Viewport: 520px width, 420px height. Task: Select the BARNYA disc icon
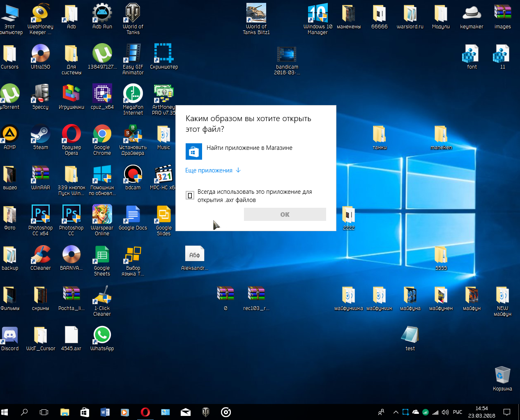71,258
